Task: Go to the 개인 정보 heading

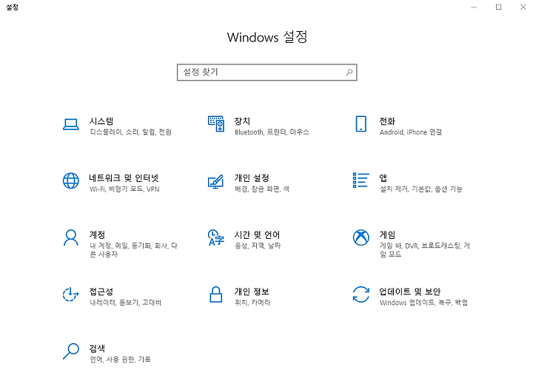Action: pyautogui.click(x=252, y=291)
